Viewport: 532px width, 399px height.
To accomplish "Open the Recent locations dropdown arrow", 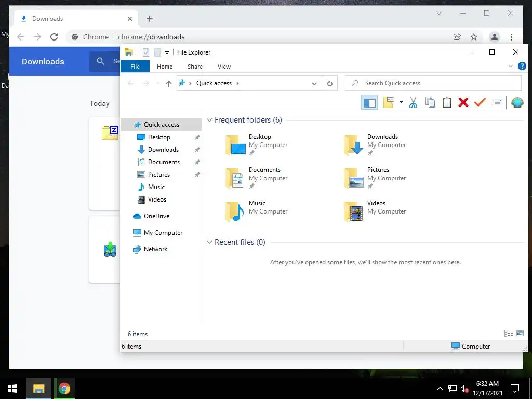I will coord(157,84).
